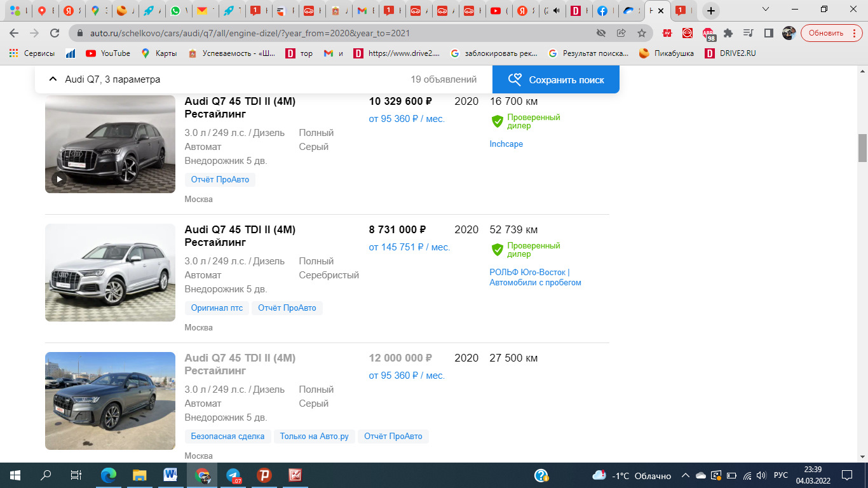This screenshot has width=868, height=488.
Task: Open the ABP ad blocker extension
Action: click(709, 33)
